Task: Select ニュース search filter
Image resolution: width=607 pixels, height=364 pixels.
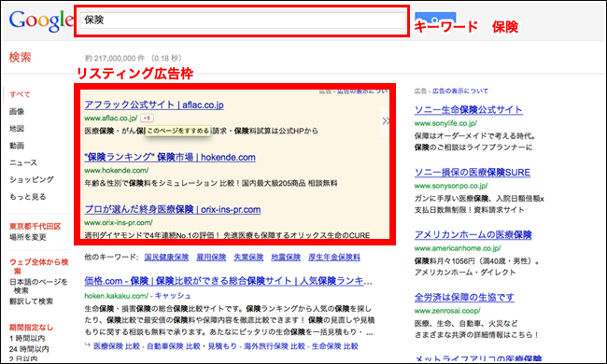Action: (23, 162)
